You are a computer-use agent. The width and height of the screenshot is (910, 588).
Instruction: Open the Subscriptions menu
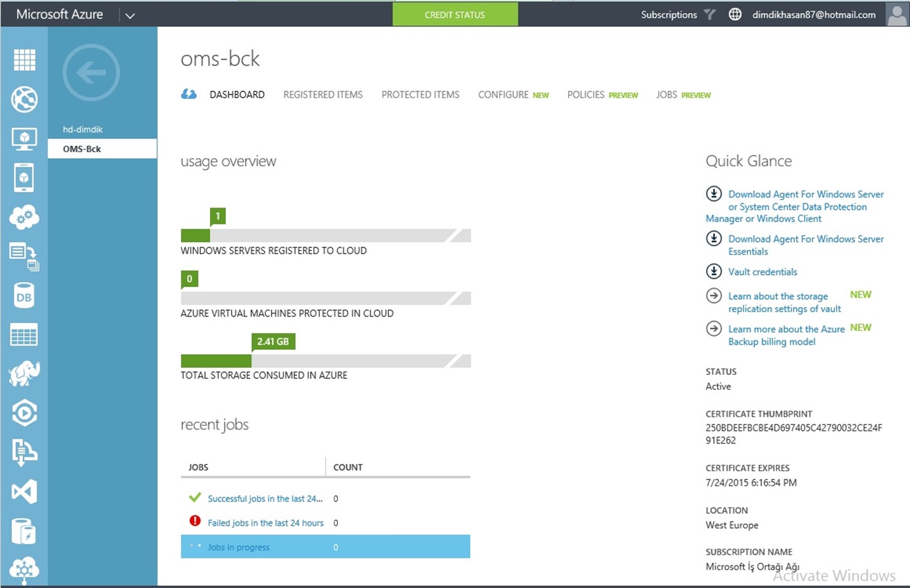point(669,14)
